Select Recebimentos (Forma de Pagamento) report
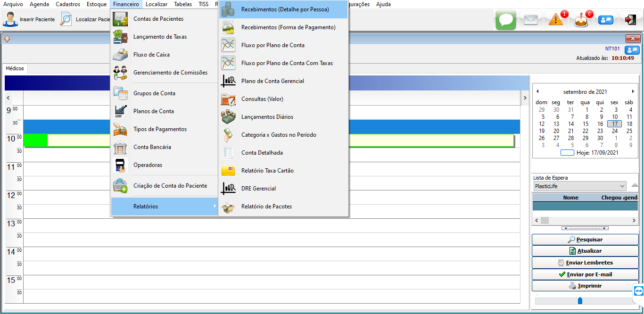The image size is (644, 314). click(288, 27)
